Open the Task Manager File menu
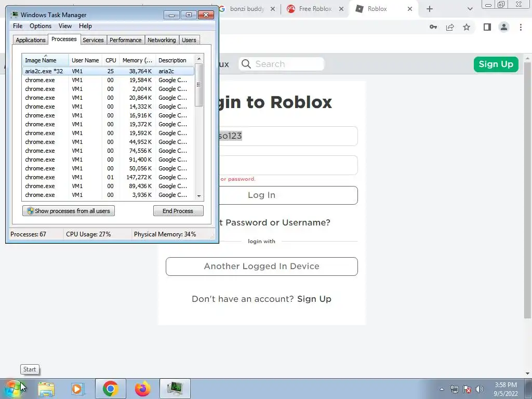Viewport: 532px width, 399px height. coord(18,26)
